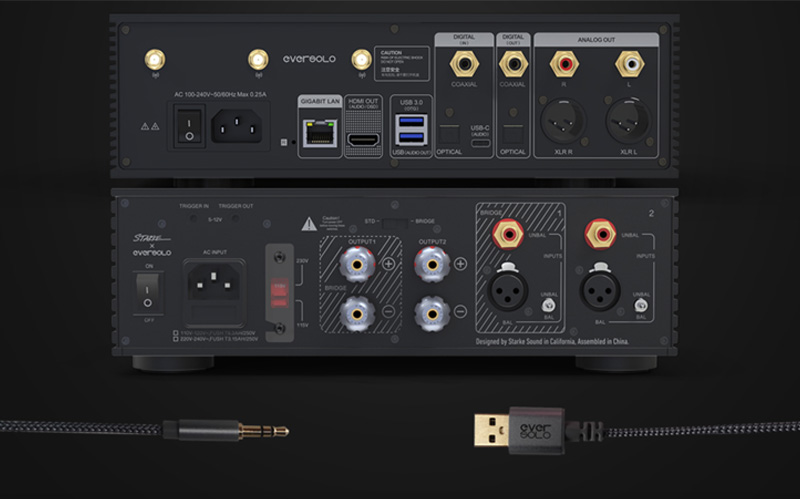Switch the red 115V/230V voltage selector

pos(280,293)
